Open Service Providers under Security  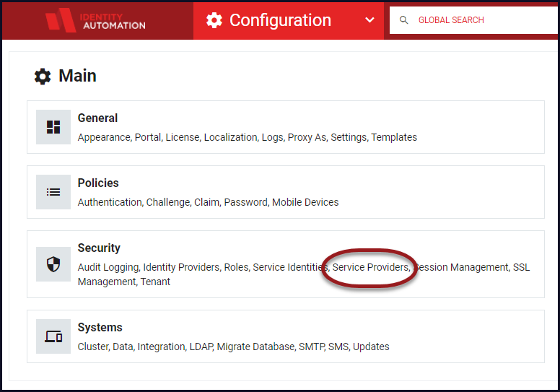370,267
